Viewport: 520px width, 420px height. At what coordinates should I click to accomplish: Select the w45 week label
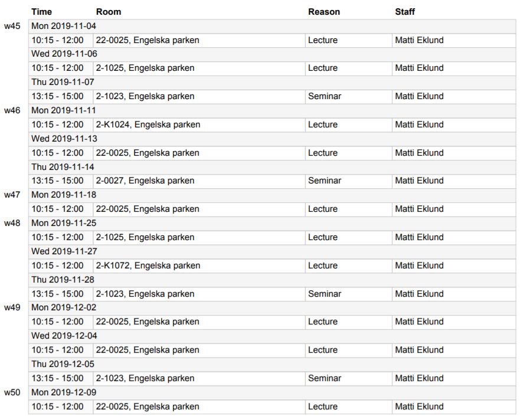coord(12,26)
